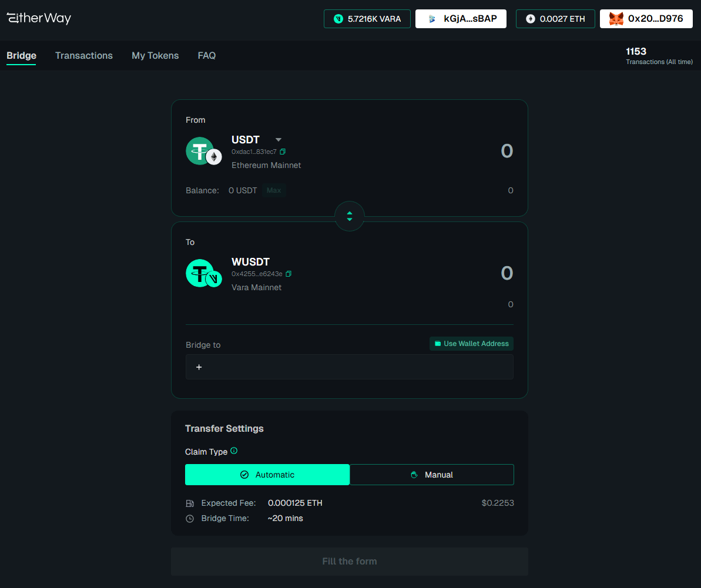Click the ~20 mins bridge time value
The height and width of the screenshot is (588, 701).
[285, 518]
